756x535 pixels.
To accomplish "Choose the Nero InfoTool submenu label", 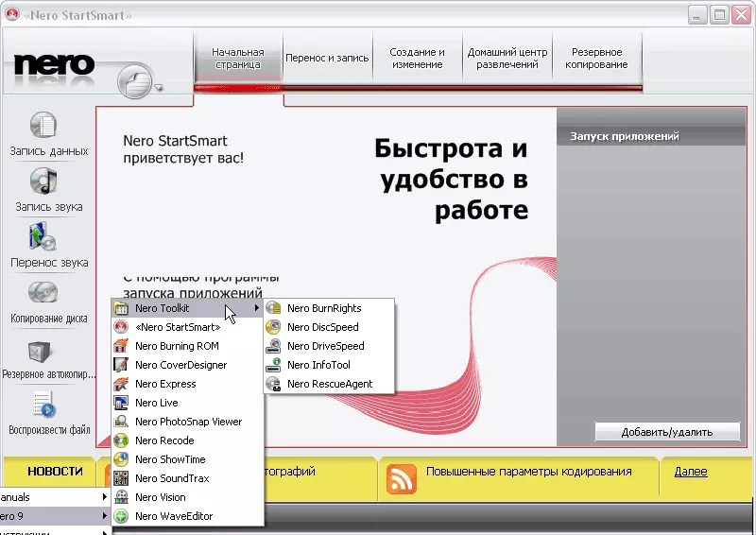I will click(318, 365).
